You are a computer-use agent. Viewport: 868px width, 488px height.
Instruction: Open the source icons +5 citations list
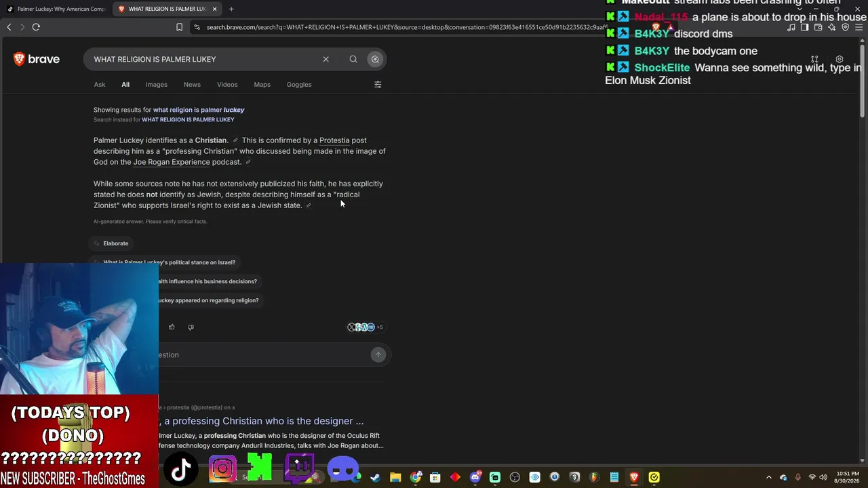[x=366, y=327]
